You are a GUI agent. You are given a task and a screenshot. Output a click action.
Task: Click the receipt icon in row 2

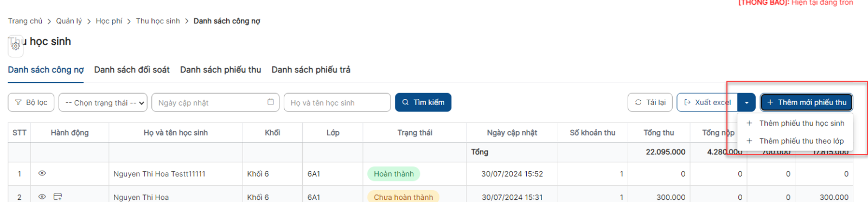click(58, 197)
